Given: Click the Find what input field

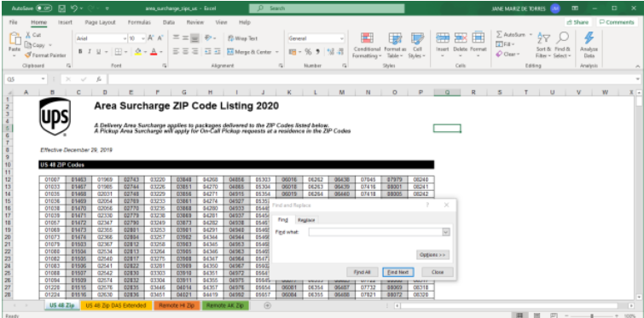Looking at the screenshot, I should click(x=375, y=232).
